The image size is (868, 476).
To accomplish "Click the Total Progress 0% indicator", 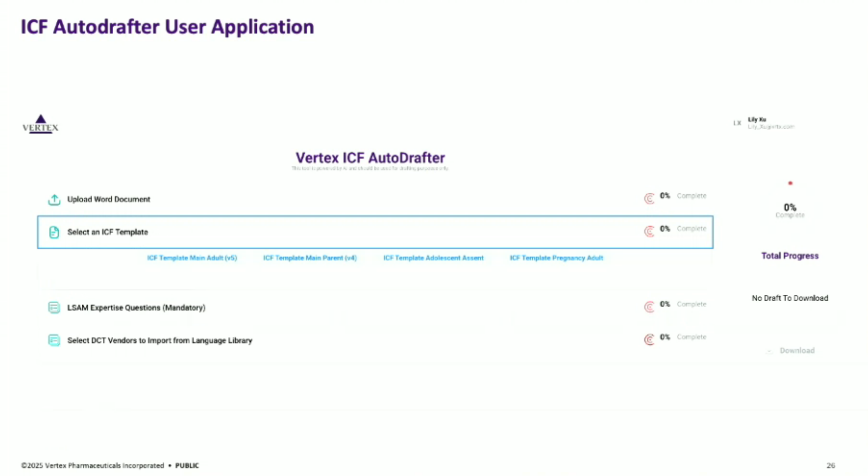I will coord(789,208).
